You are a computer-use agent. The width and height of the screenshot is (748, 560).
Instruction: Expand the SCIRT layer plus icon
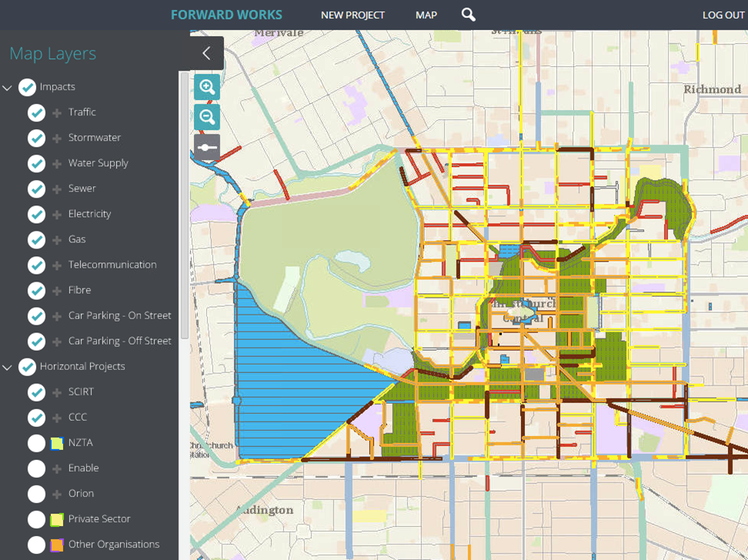(57, 392)
